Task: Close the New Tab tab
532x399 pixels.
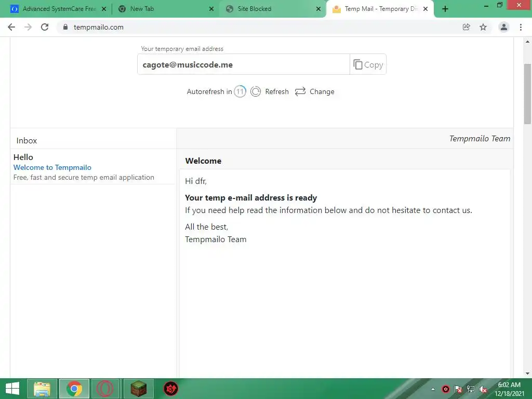Action: (211, 9)
